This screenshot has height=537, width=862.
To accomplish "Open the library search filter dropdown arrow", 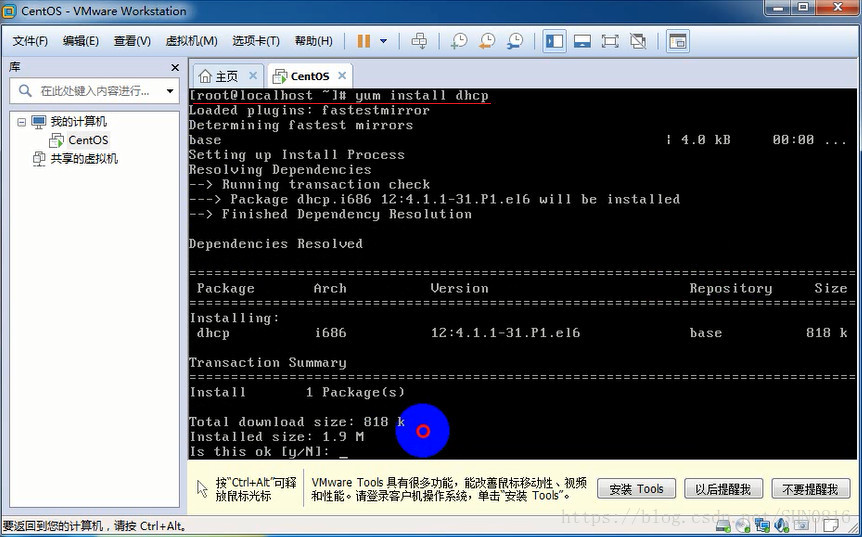I will 169,91.
